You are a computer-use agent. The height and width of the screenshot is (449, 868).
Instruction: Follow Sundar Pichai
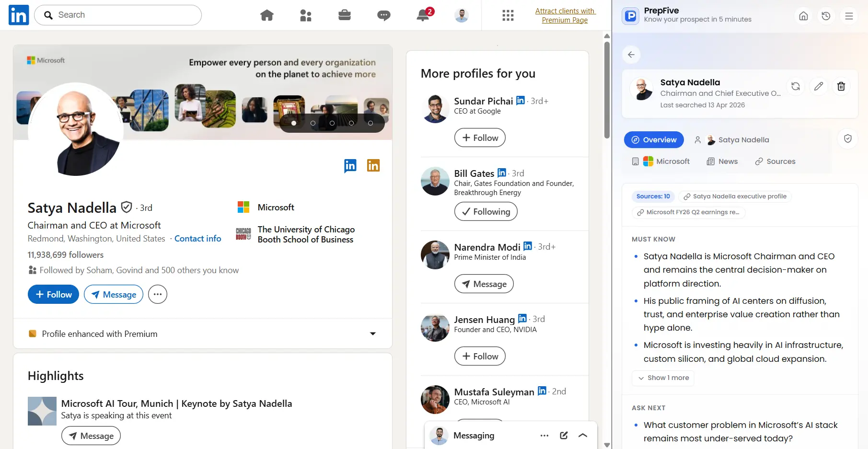480,138
